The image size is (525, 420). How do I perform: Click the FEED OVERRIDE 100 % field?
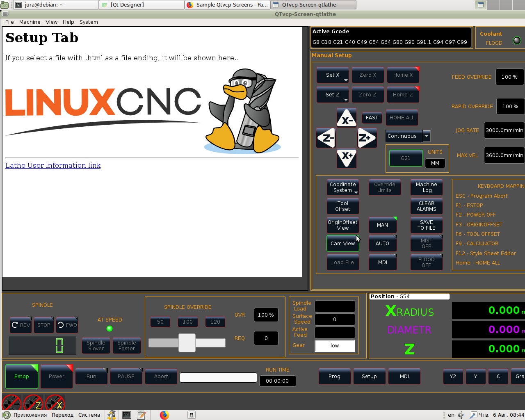[x=510, y=77]
